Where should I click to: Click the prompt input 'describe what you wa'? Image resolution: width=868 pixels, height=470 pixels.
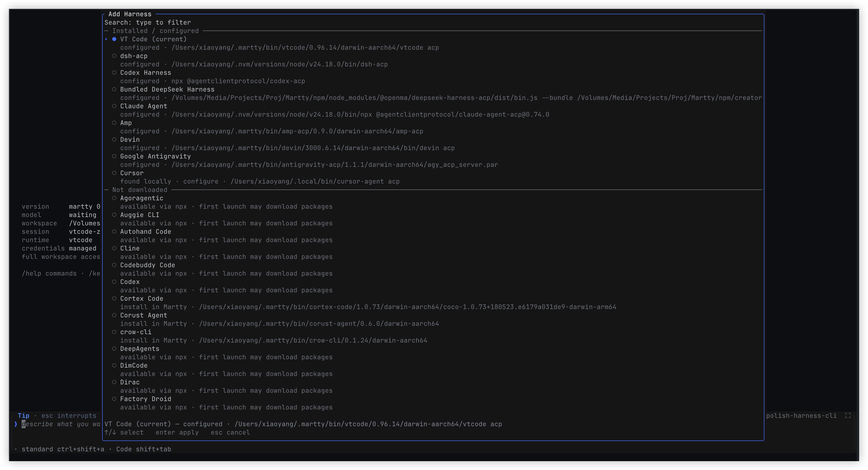[x=61, y=424]
